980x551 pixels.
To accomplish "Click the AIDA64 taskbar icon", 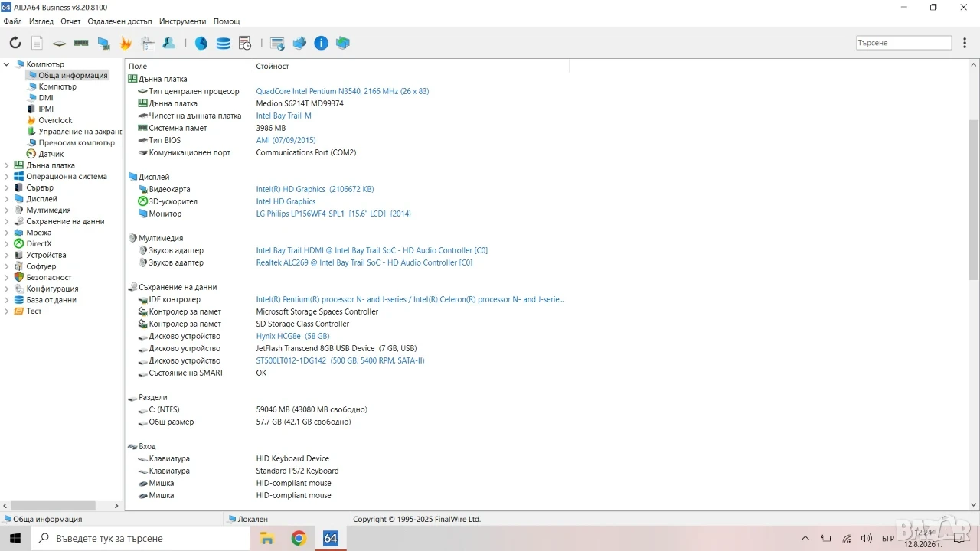I will point(330,538).
